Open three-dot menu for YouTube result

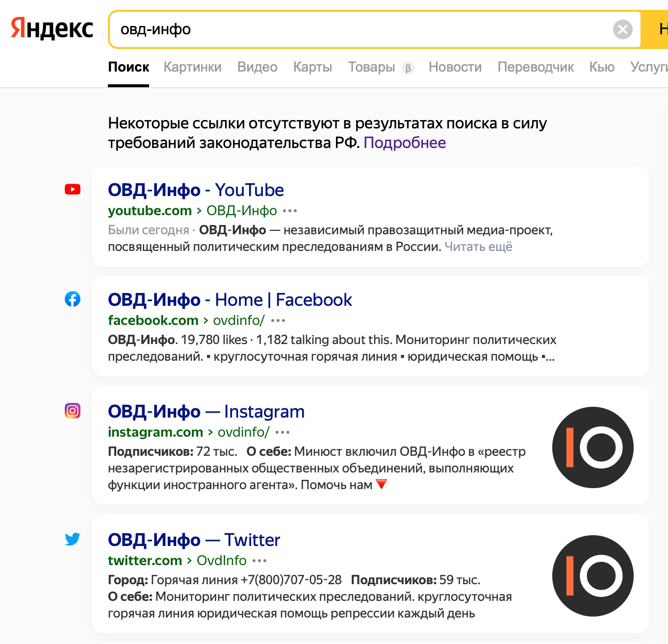pyautogui.click(x=290, y=211)
